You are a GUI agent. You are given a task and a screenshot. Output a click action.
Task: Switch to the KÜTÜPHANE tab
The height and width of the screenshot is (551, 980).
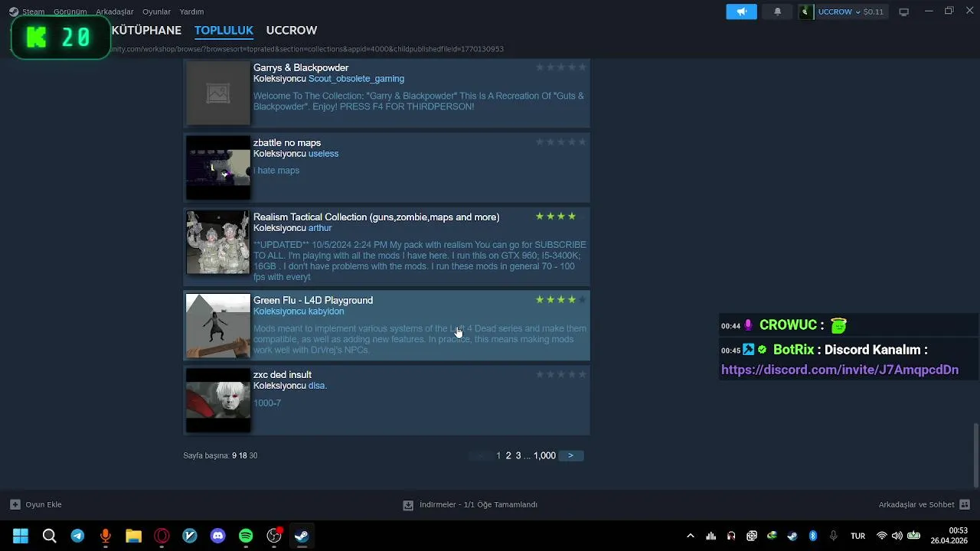pos(146,30)
